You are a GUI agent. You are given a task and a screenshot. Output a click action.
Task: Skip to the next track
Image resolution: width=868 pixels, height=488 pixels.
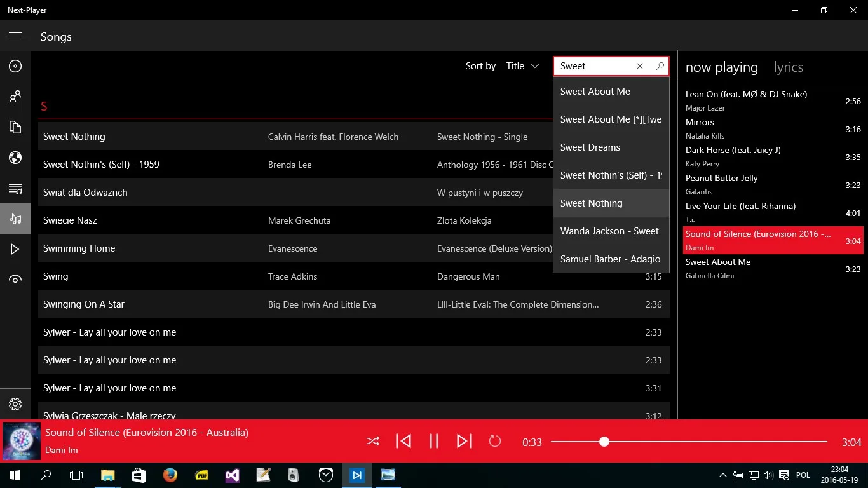click(465, 441)
